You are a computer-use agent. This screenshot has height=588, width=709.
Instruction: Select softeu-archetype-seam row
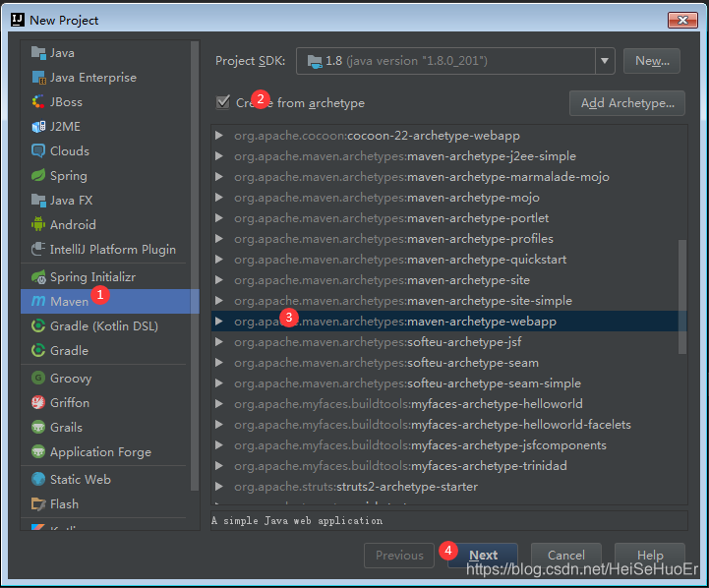449,363
